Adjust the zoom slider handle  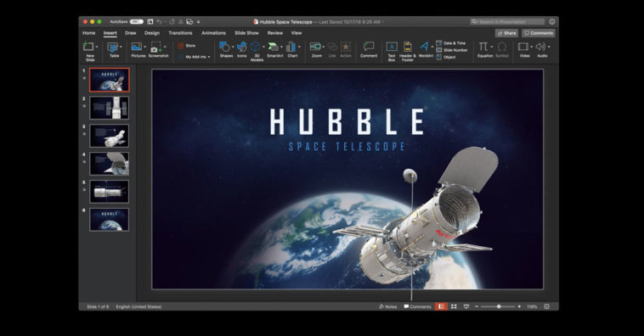pyautogui.click(x=499, y=306)
